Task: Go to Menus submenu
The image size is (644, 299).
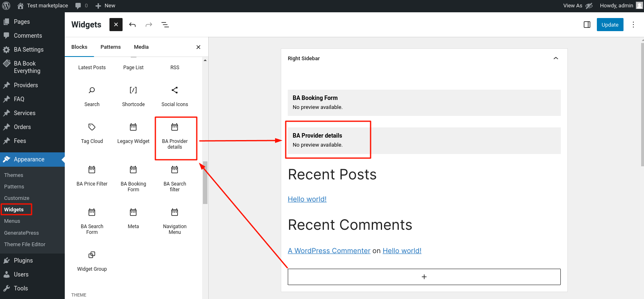Action: tap(12, 221)
